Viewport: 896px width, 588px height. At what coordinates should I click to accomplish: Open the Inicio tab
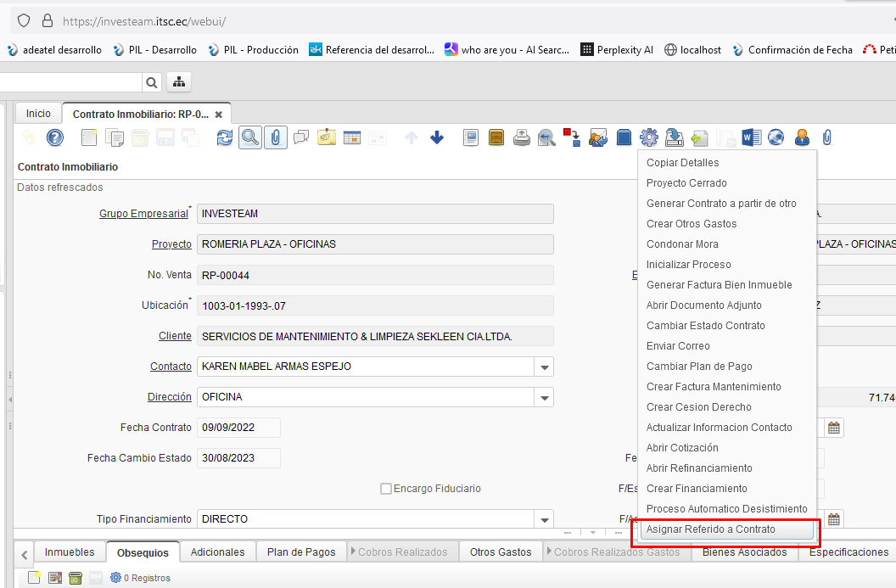click(38, 114)
